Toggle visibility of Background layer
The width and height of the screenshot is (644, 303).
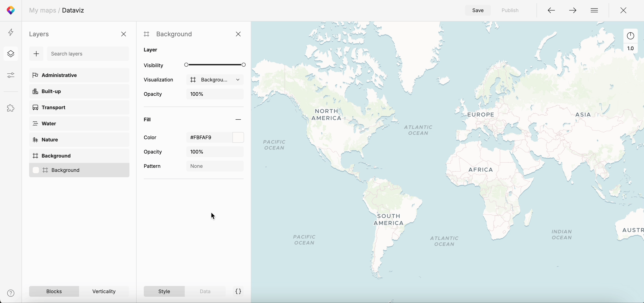point(36,170)
